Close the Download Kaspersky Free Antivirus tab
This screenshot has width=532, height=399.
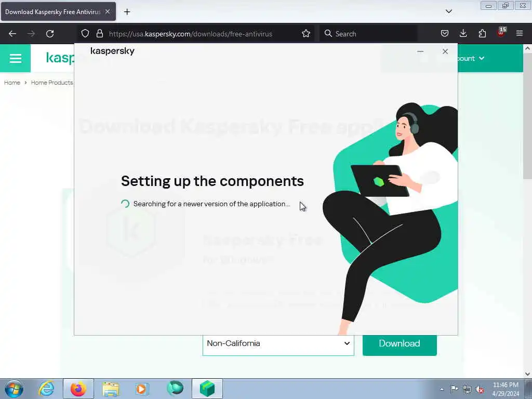[108, 12]
